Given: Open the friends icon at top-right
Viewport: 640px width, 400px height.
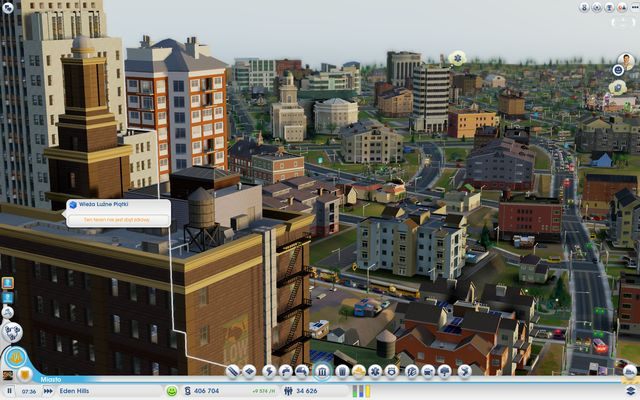Looking at the screenshot, I should pyautogui.click(x=622, y=7).
